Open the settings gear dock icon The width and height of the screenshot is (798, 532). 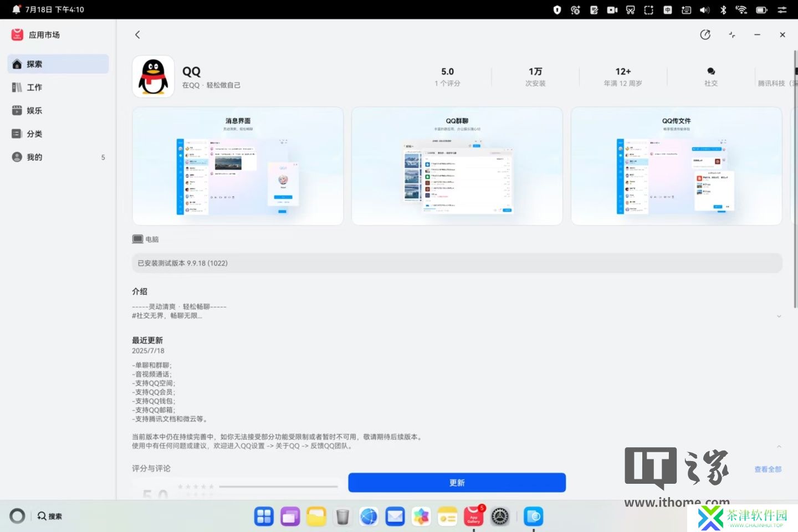click(500, 516)
